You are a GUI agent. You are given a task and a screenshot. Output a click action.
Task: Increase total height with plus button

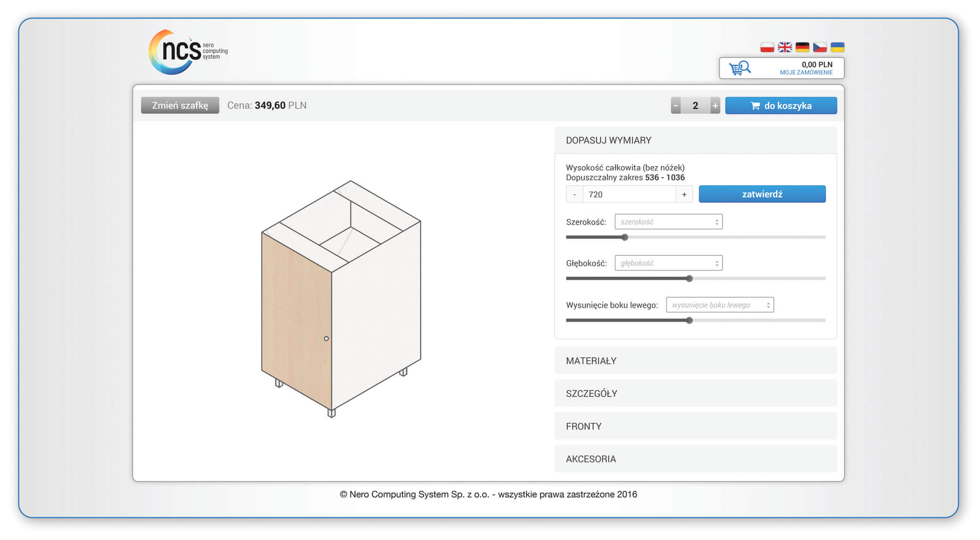(x=684, y=194)
